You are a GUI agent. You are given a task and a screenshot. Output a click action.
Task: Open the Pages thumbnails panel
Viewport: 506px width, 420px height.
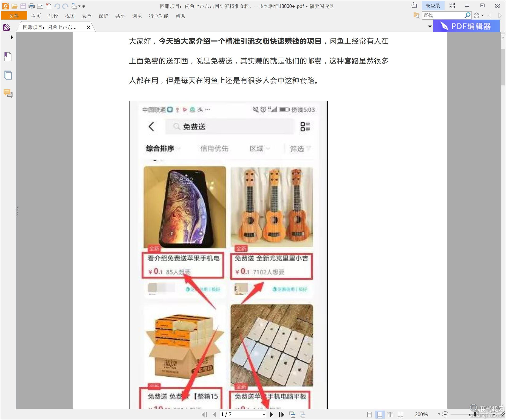8,75
